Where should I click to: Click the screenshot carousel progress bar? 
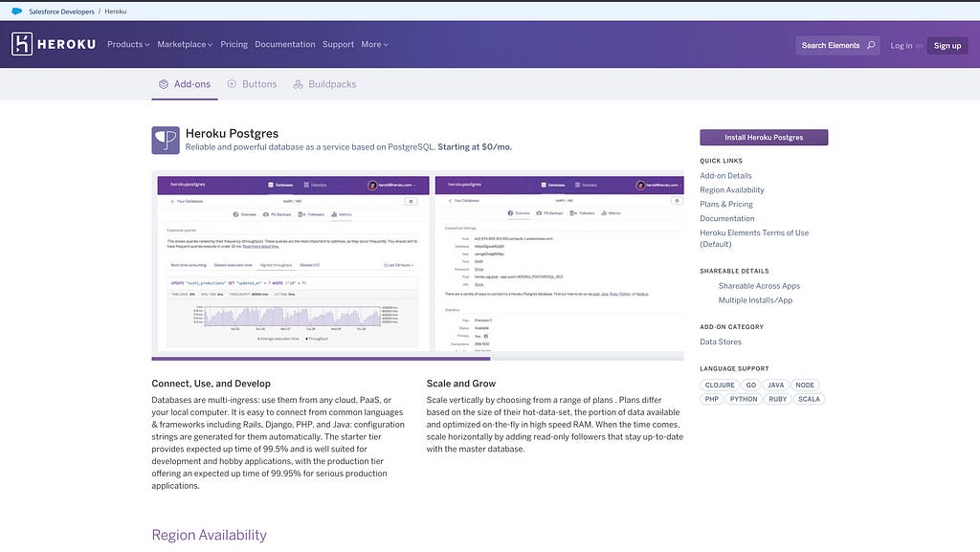(x=417, y=359)
